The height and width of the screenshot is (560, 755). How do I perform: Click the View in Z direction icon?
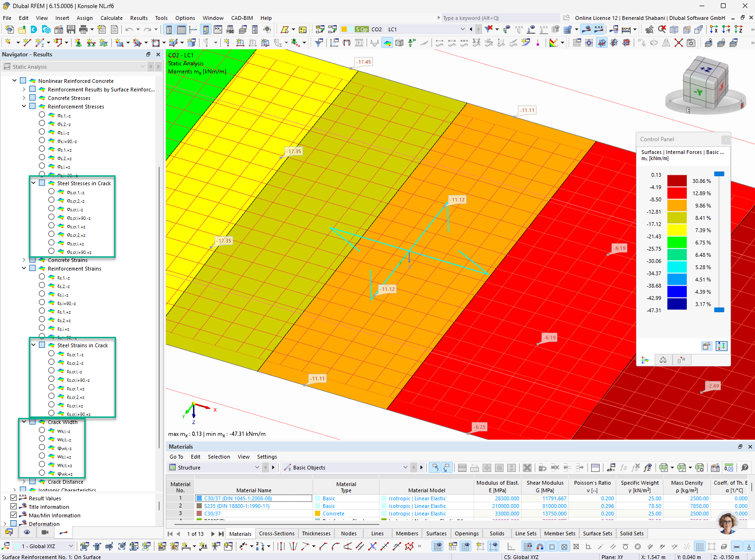point(738,29)
